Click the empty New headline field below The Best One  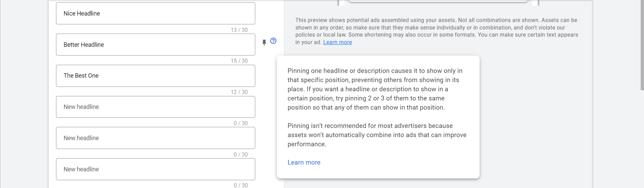[x=156, y=107]
